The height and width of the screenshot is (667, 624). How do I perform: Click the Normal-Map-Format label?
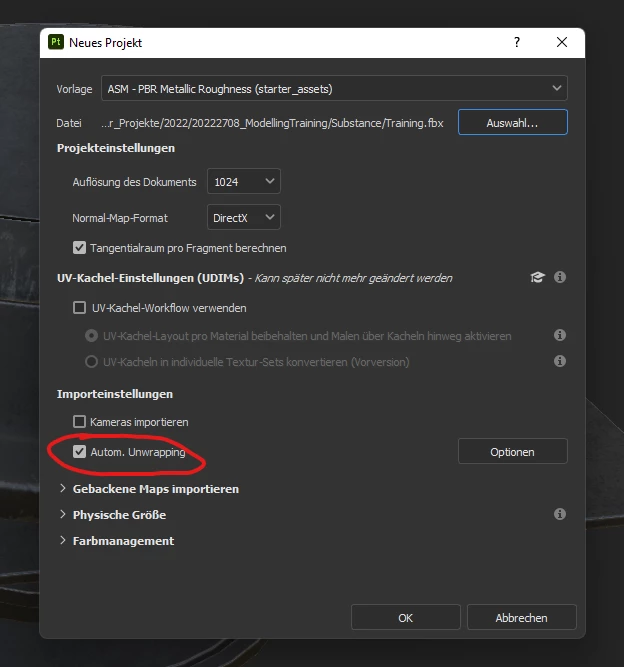pyautogui.click(x=120, y=218)
